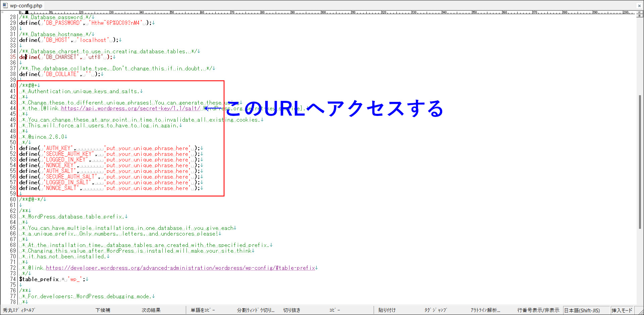Open the developer.wordpress.org table-prefix link
Viewport: 644px width, 315px height.
click(x=180, y=268)
